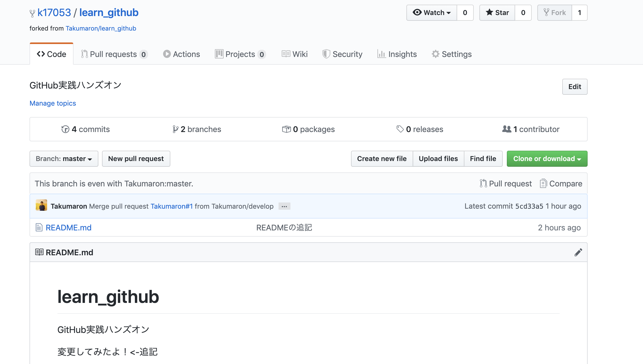
Task: Click the stargazers count of 0
Action: tap(523, 13)
